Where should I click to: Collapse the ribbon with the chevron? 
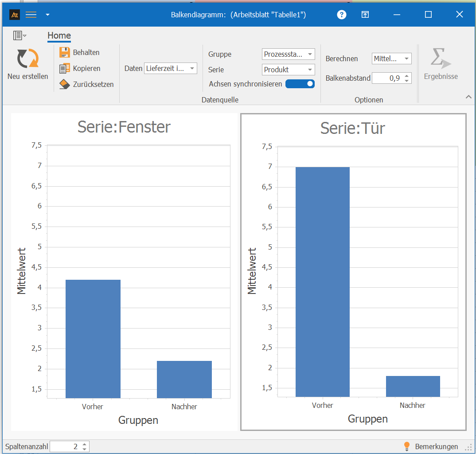468,97
